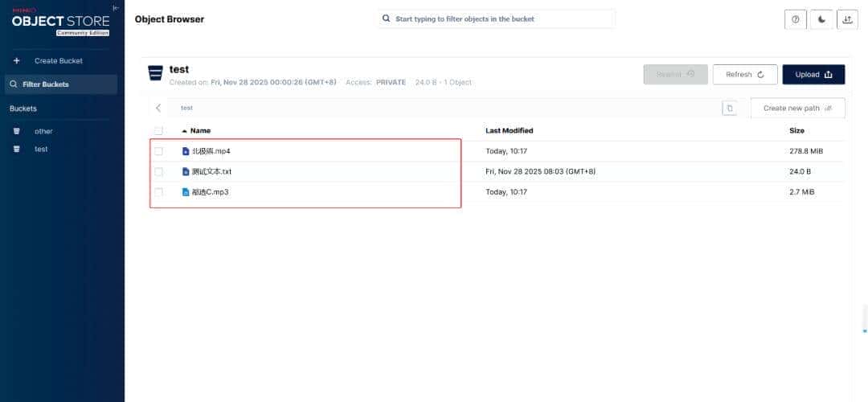This screenshot has height=402, width=868.
Task: Click the 'Fri, Nov 28 2025 08:03' date cell
Action: point(540,171)
